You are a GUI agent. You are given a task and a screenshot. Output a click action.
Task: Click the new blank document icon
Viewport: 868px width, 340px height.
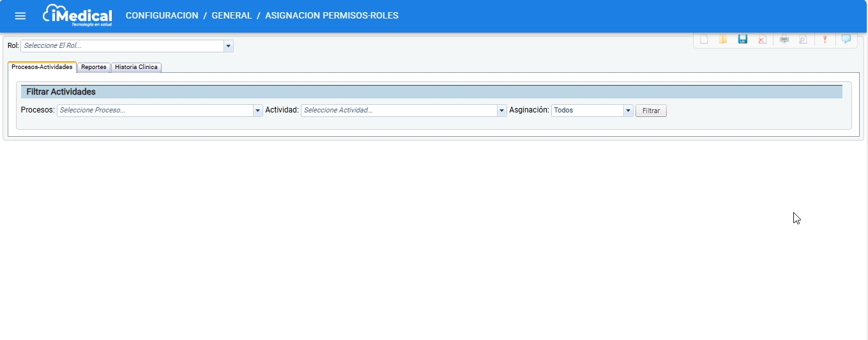pos(704,40)
